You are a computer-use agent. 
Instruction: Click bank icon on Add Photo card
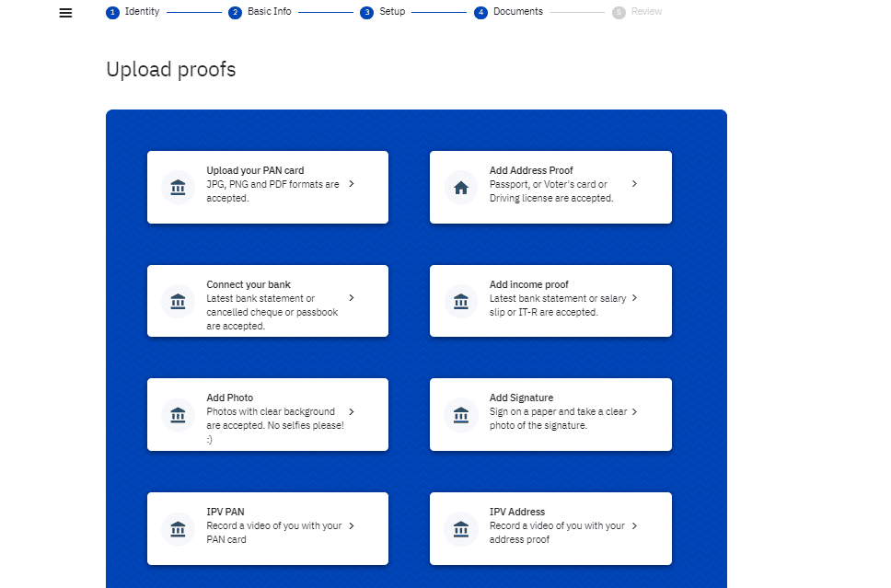(x=178, y=415)
